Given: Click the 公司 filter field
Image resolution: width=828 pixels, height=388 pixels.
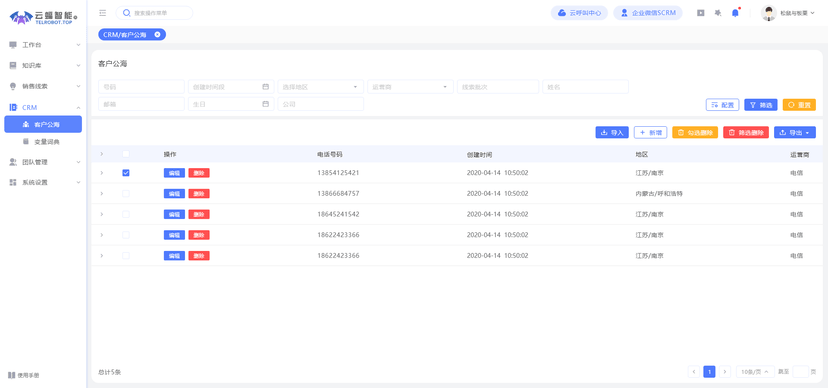Looking at the screenshot, I should [321, 104].
